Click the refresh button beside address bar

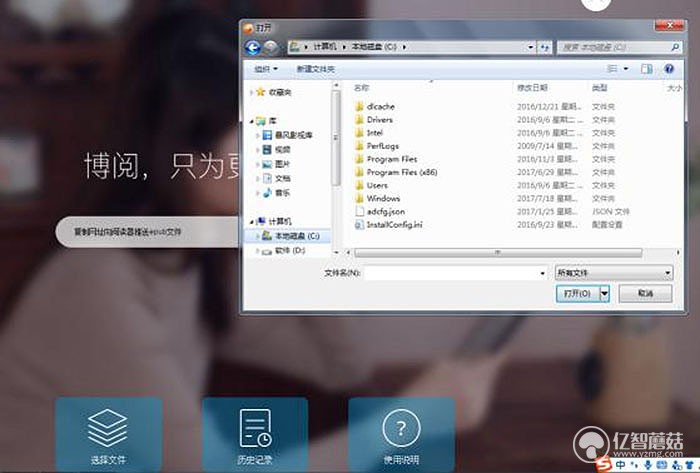coord(545,47)
